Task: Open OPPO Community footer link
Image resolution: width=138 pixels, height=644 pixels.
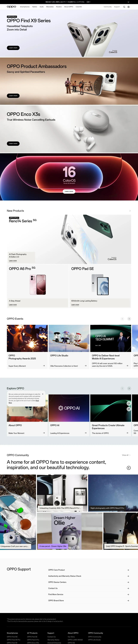Action: (x=95, y=637)
